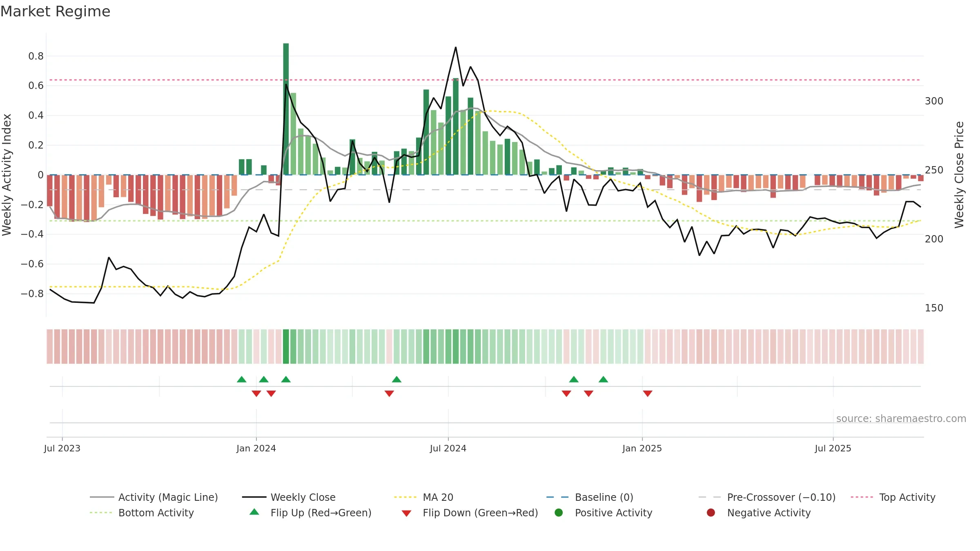This screenshot has width=980, height=551.
Task: Click the 250 tick on right axis
Action: pyautogui.click(x=934, y=170)
